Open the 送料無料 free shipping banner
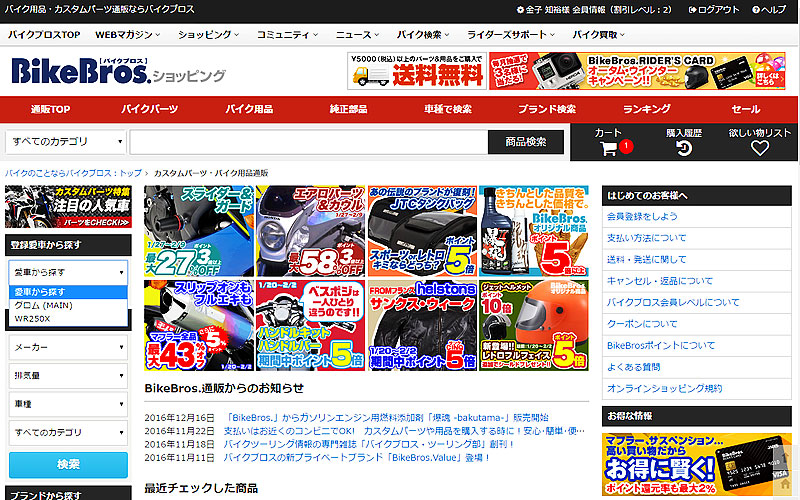The image size is (800, 500). pyautogui.click(x=417, y=71)
